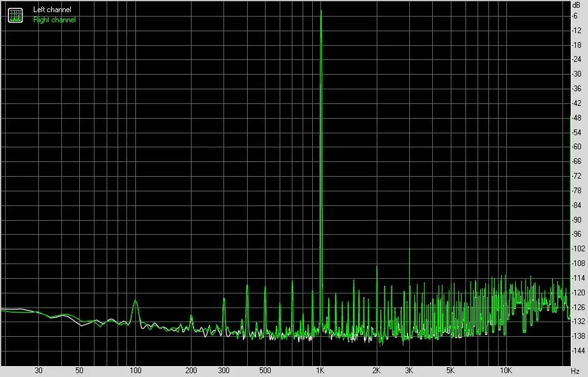This screenshot has width=588, height=377.
Task: Select the Left channel legend label
Action: pyautogui.click(x=52, y=10)
